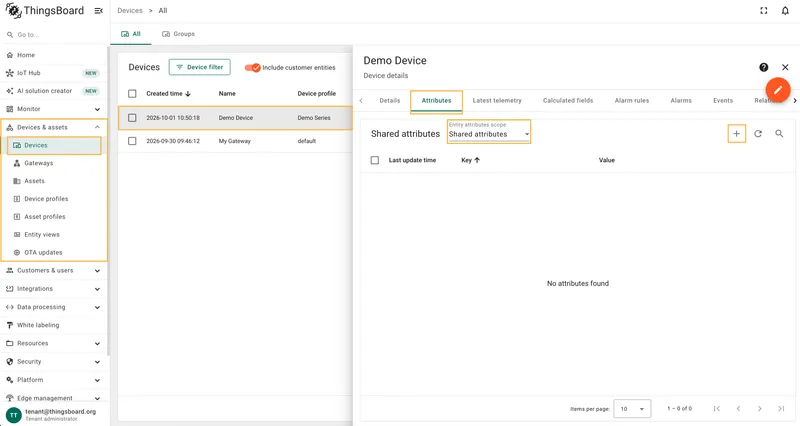This screenshot has height=426, width=800.
Task: Open Assets in sidebar
Action: click(55, 181)
